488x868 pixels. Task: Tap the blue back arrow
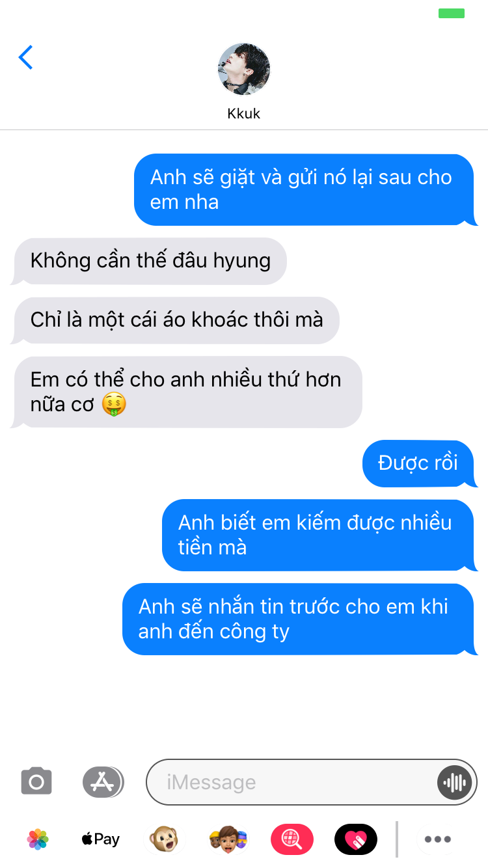pyautogui.click(x=25, y=57)
